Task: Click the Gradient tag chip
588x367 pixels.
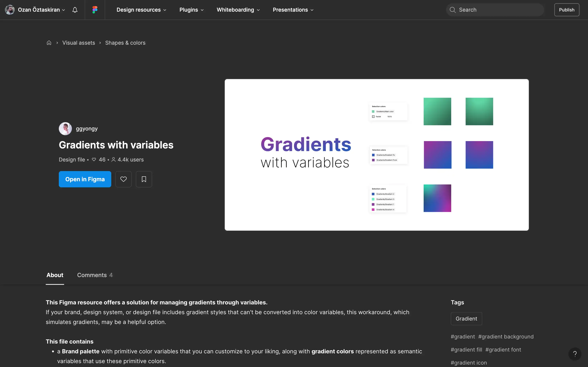Action: pos(466,318)
